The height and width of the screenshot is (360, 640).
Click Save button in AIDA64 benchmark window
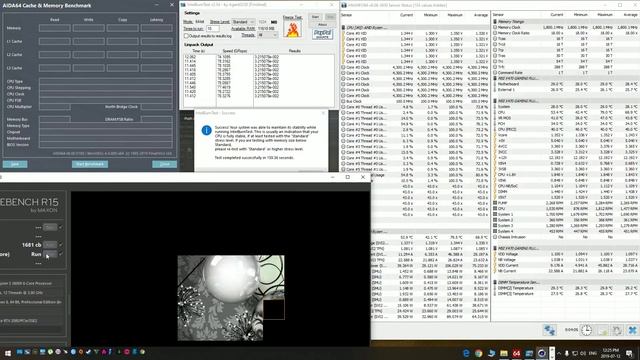tap(15, 164)
